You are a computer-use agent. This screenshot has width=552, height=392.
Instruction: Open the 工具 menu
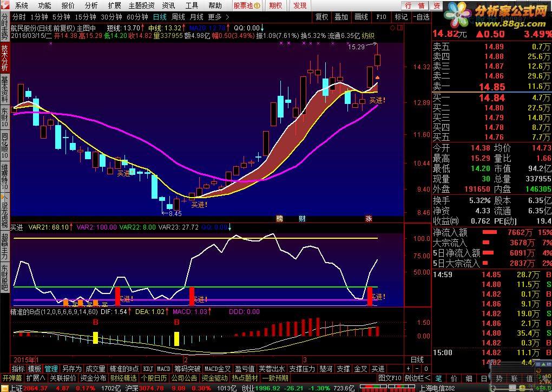[x=192, y=5]
